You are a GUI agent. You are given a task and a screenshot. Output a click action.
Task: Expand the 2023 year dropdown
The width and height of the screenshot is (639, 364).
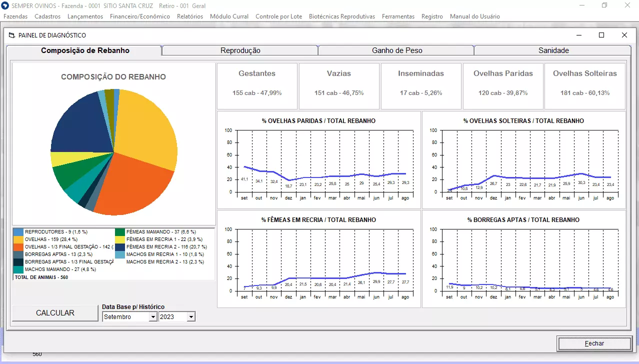coord(190,317)
